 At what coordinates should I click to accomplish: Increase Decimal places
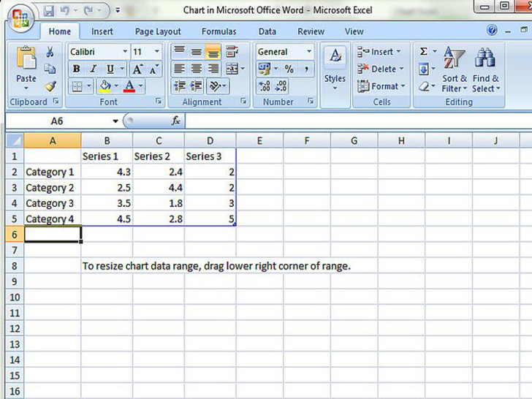coord(265,86)
